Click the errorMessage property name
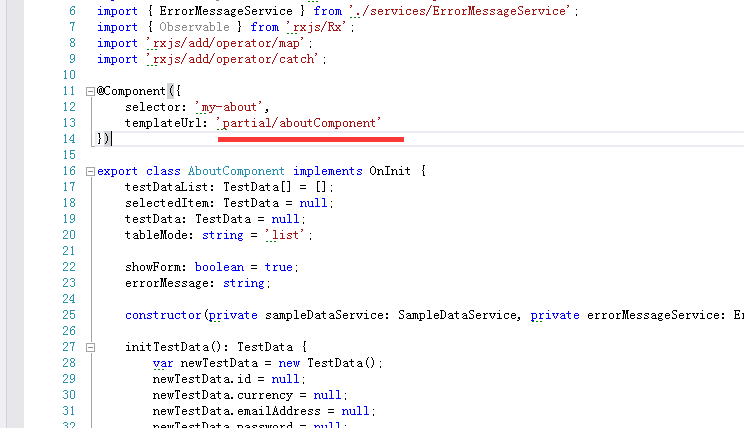Screen dimensions: 744x428 tap(167, 283)
